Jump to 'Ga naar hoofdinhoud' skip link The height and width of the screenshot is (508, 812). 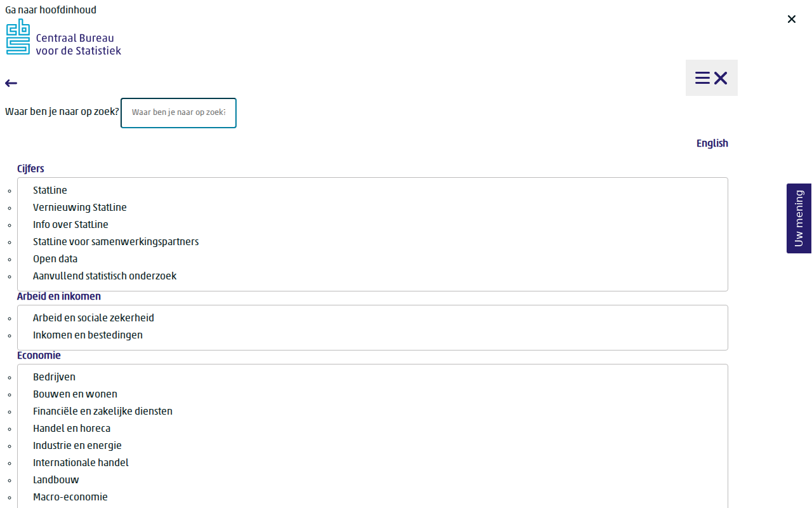[x=51, y=10]
